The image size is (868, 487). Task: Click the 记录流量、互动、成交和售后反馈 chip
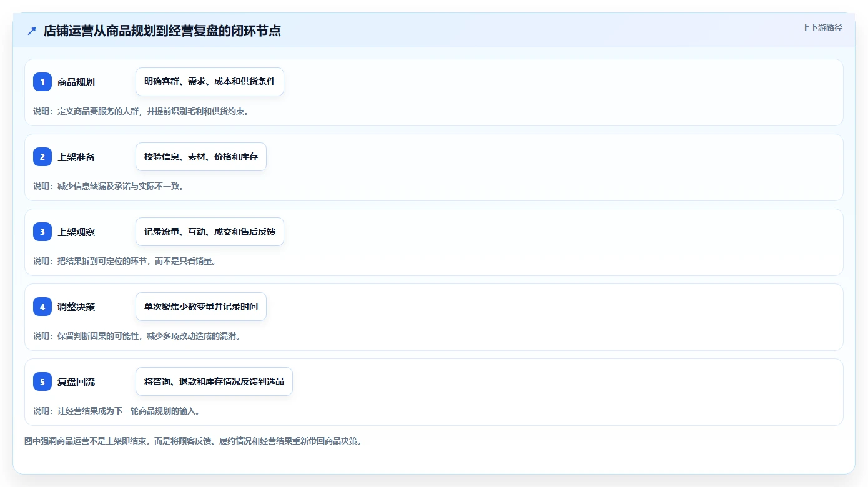(x=210, y=232)
